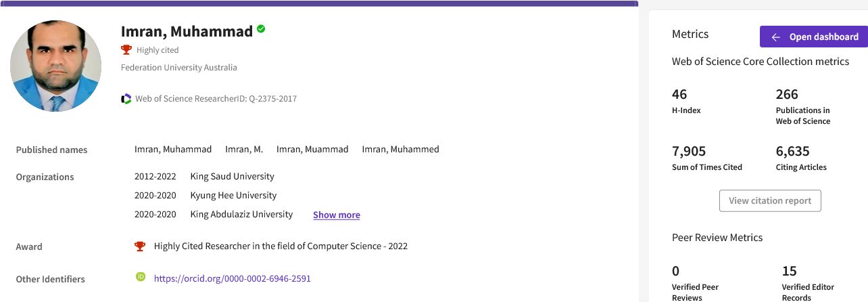Click the Verified Editor Records count 15
868x302 pixels.
pos(789,272)
